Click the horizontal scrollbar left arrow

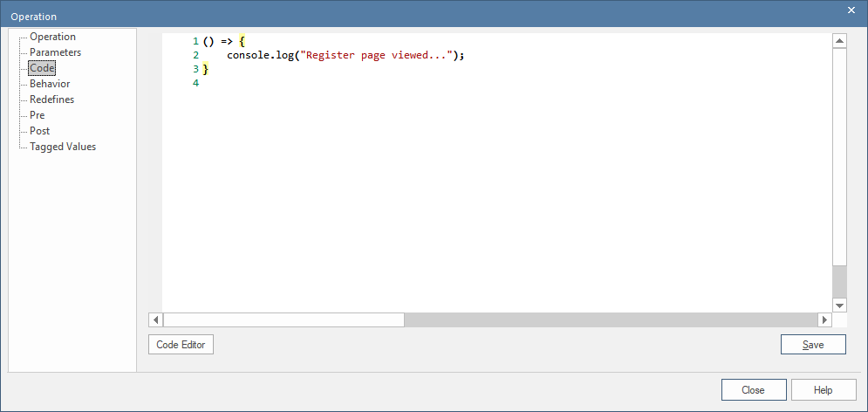pos(156,319)
